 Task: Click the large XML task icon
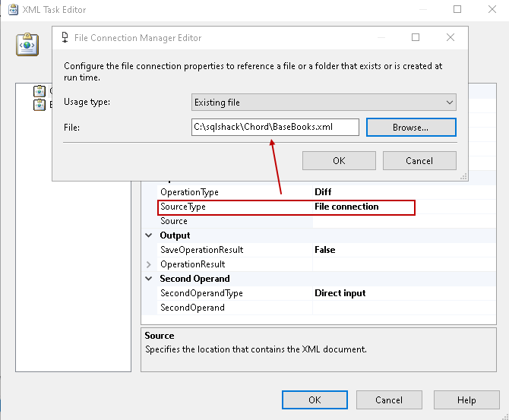28,44
